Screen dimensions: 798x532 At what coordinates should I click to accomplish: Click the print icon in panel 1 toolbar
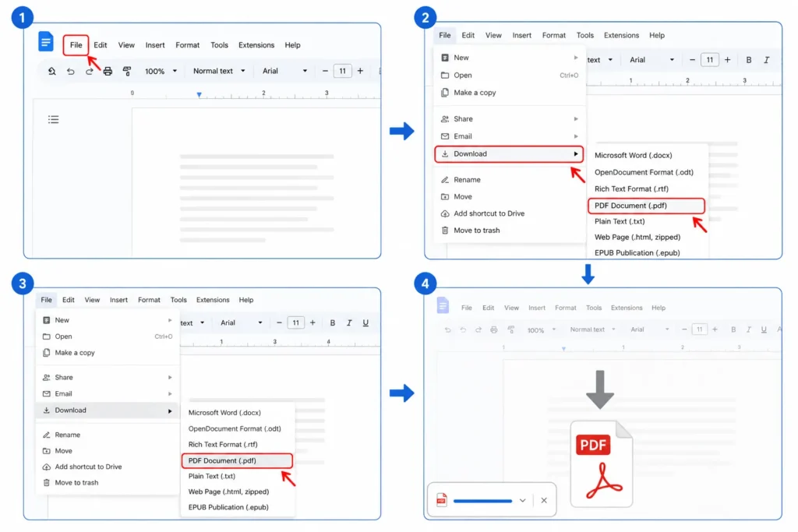108,71
